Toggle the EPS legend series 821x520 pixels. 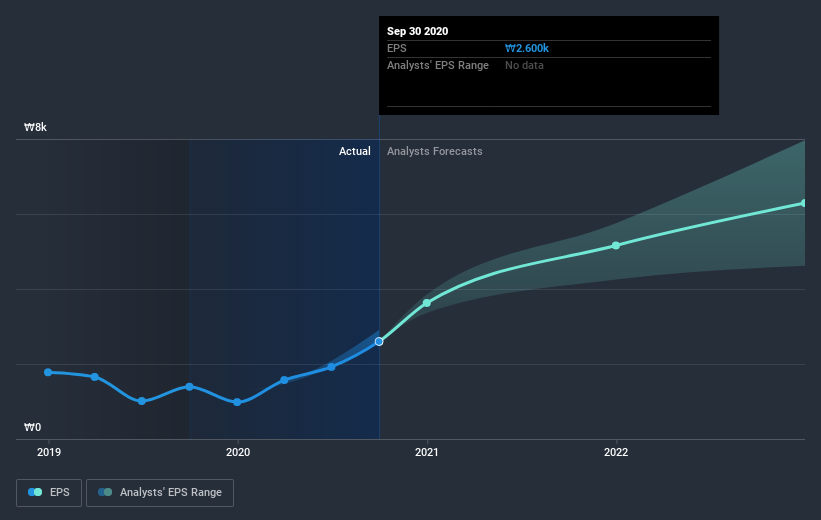point(49,492)
